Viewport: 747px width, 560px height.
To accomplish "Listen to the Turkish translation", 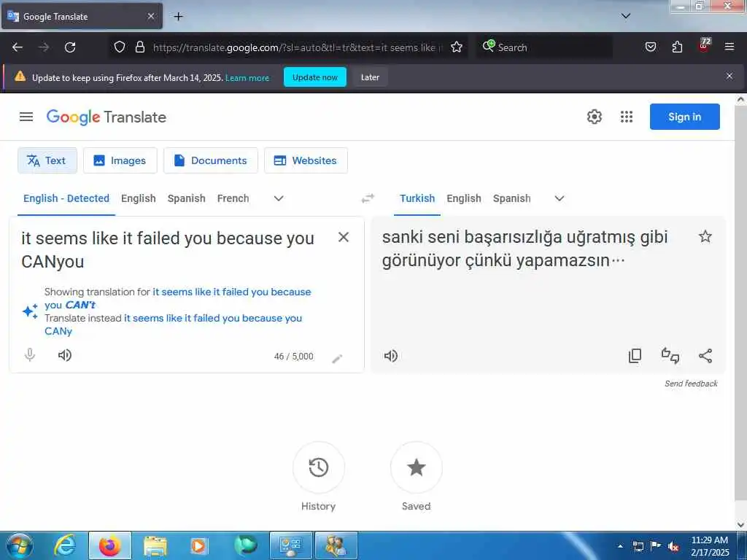I will point(391,356).
